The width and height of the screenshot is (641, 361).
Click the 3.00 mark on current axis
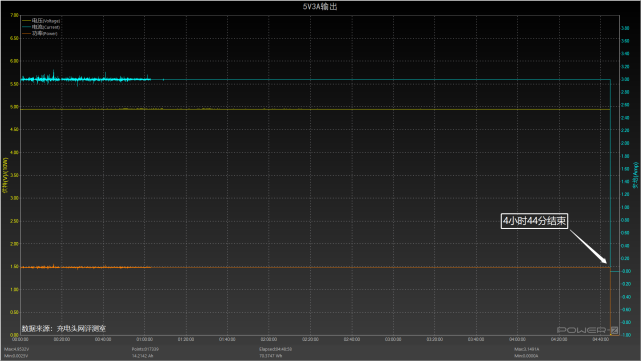pos(625,79)
